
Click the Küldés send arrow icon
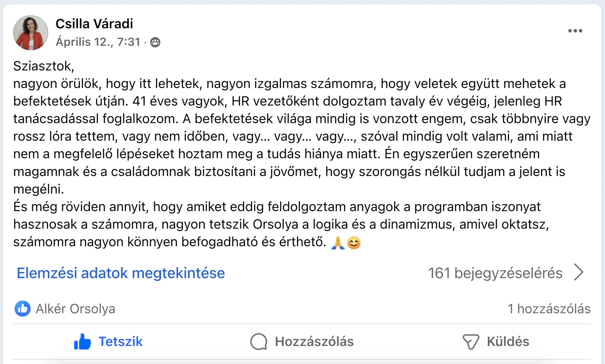click(471, 341)
